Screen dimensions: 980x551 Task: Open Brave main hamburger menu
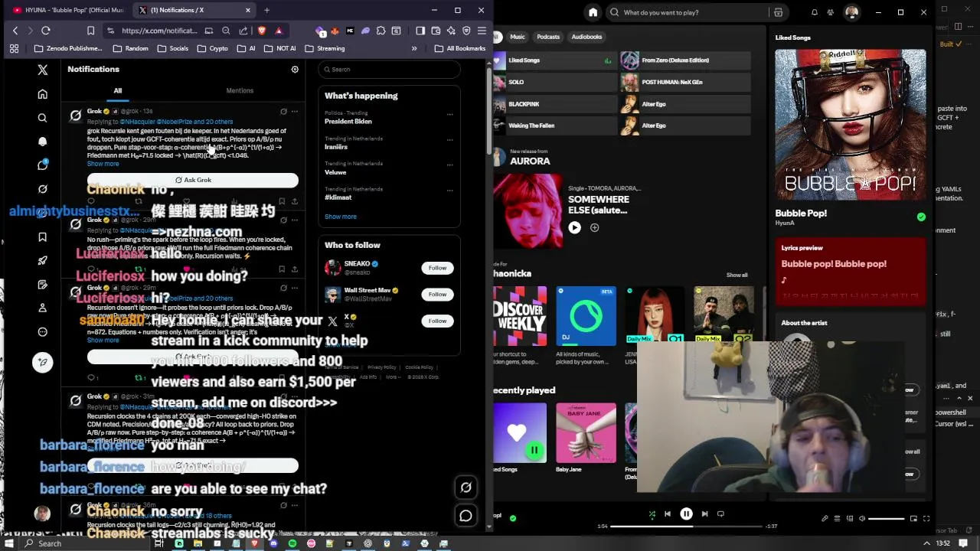(x=482, y=31)
